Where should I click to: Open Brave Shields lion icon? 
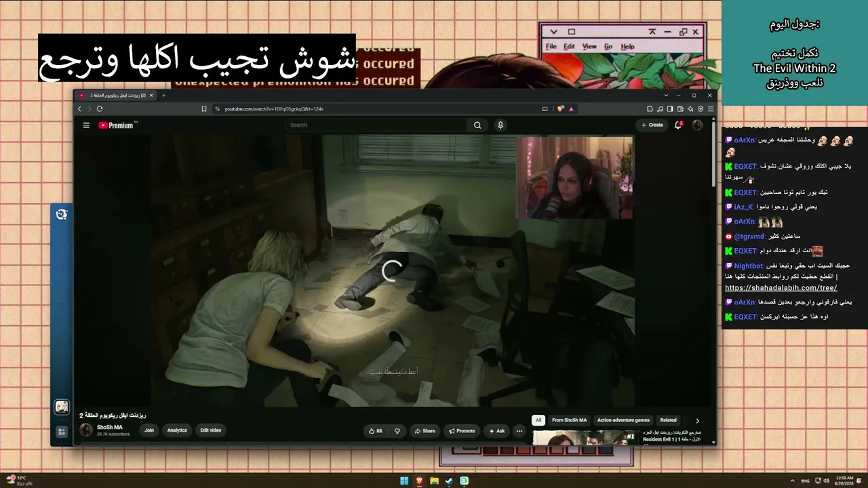click(x=561, y=108)
